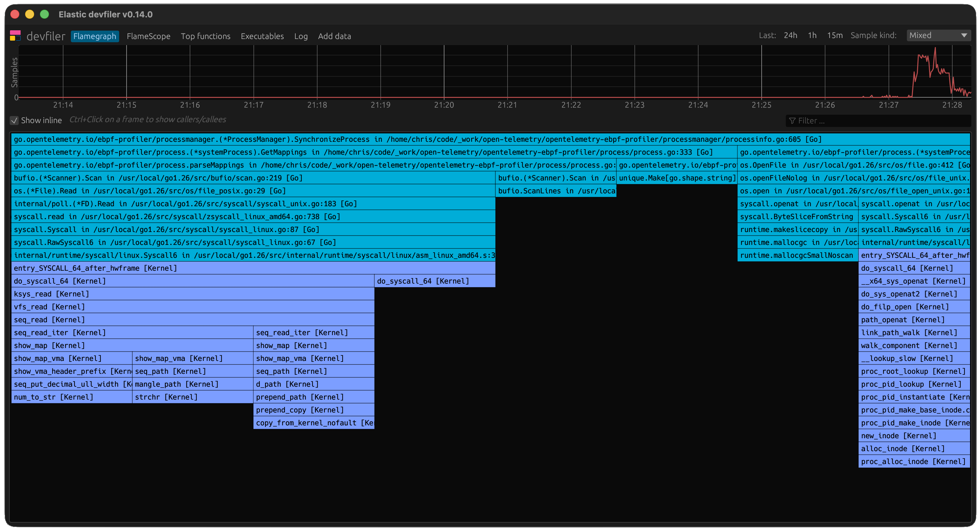Viewport: 980px width, 532px height.
Task: Select the 24h time range
Action: 791,35
